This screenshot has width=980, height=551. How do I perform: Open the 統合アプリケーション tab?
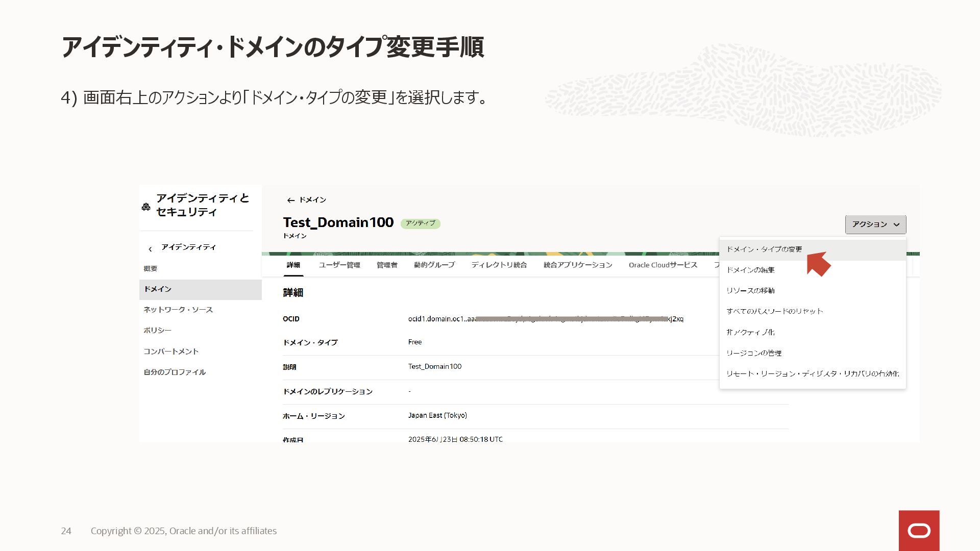pos(578,265)
